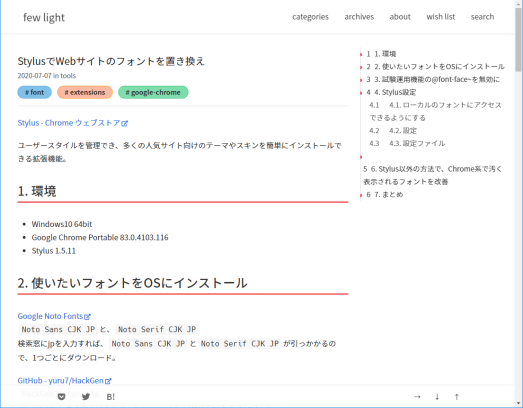
Task: Open the few light site title
Action: click(44, 17)
